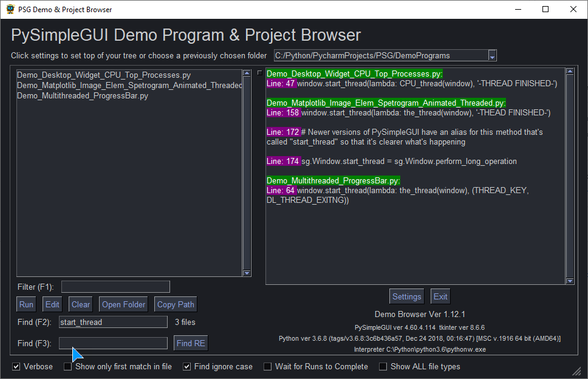
Task: Uncheck the Verbose checkbox
Action: [x=16, y=367]
